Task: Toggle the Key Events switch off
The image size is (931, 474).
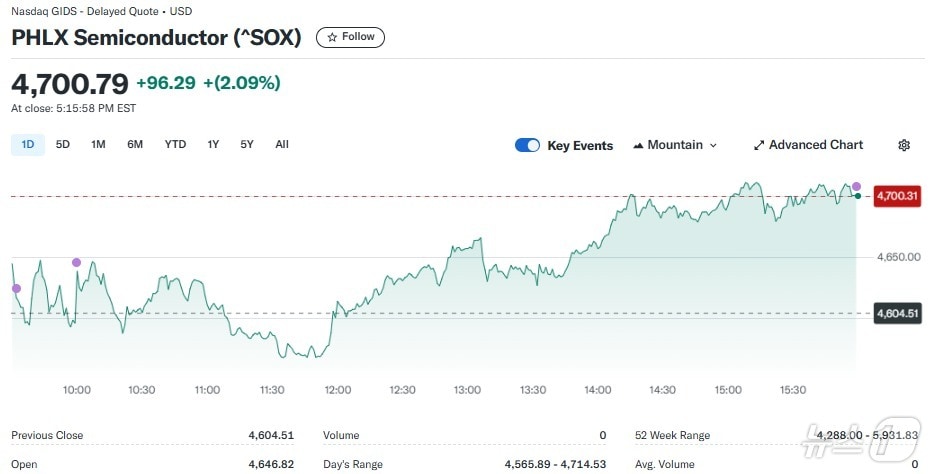Action: point(527,145)
